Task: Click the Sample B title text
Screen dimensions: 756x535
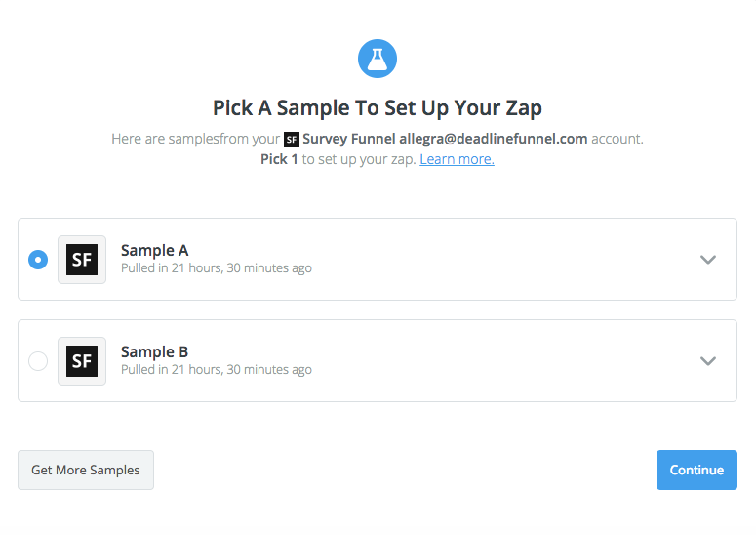Action: click(x=154, y=351)
